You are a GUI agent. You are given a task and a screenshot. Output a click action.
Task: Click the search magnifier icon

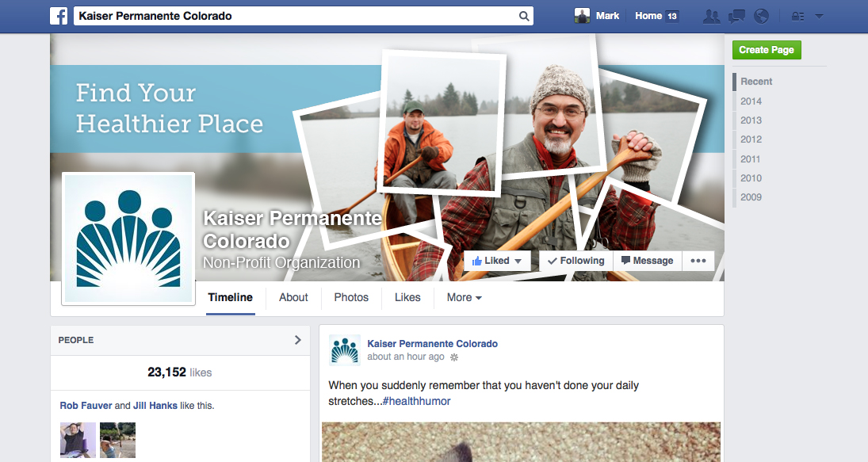(x=524, y=16)
